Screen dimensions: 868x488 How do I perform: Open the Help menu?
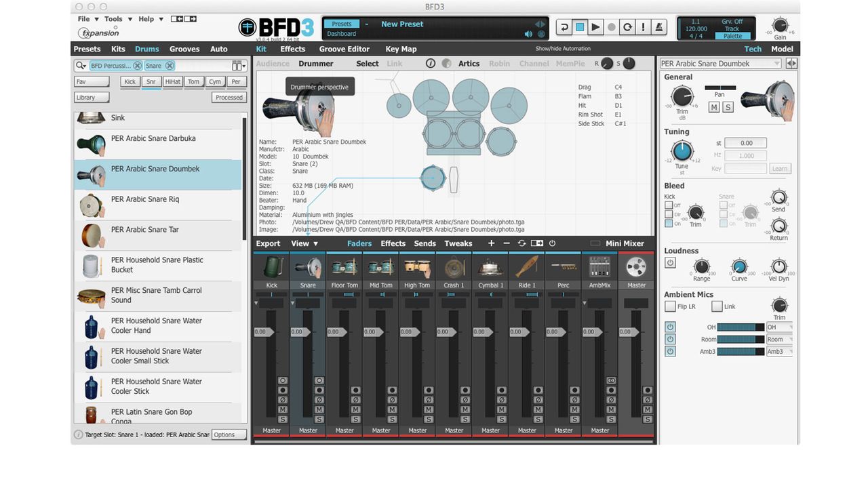pos(151,19)
